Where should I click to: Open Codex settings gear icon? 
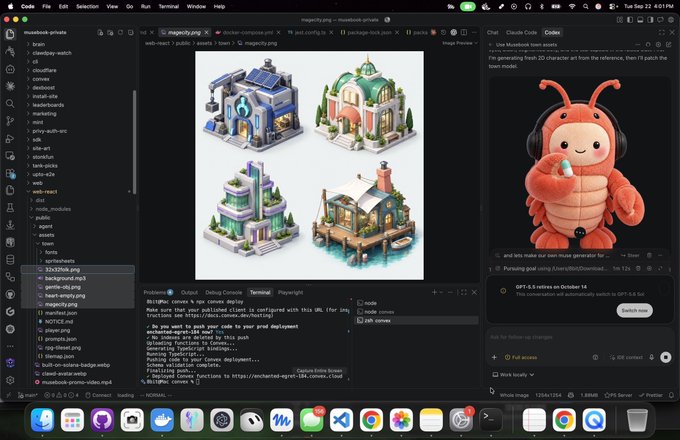pyautogui.click(x=658, y=45)
